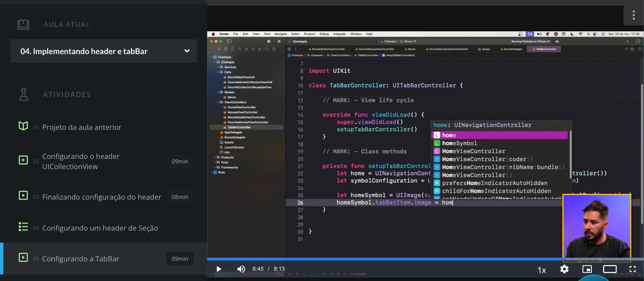Viewport: 644px width, 281px height.
Task: Play the lesson video
Action: [x=219, y=269]
